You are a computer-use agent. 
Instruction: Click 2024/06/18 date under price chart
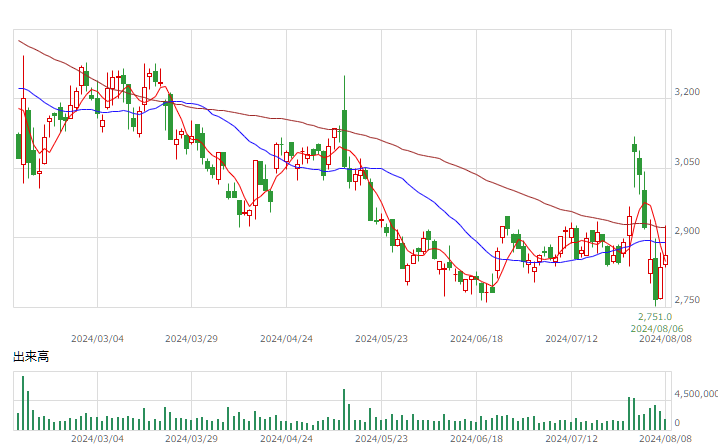pos(476,339)
